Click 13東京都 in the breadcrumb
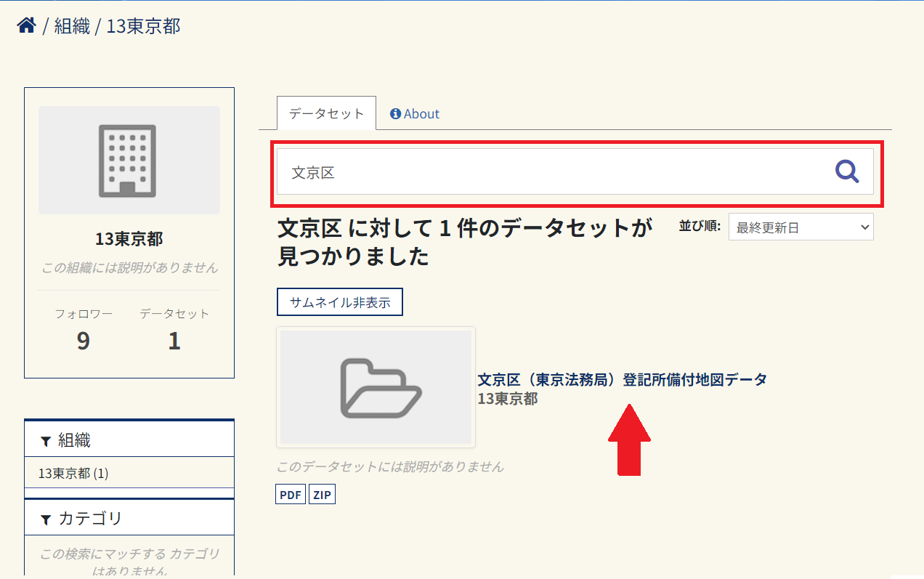 coord(143,27)
